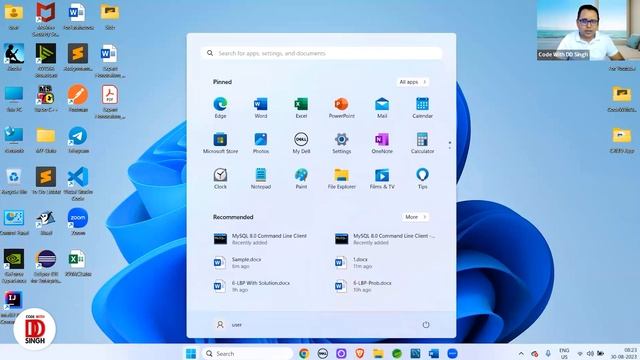Expand hidden system tray icons
The image size is (640, 360).
pos(521,353)
